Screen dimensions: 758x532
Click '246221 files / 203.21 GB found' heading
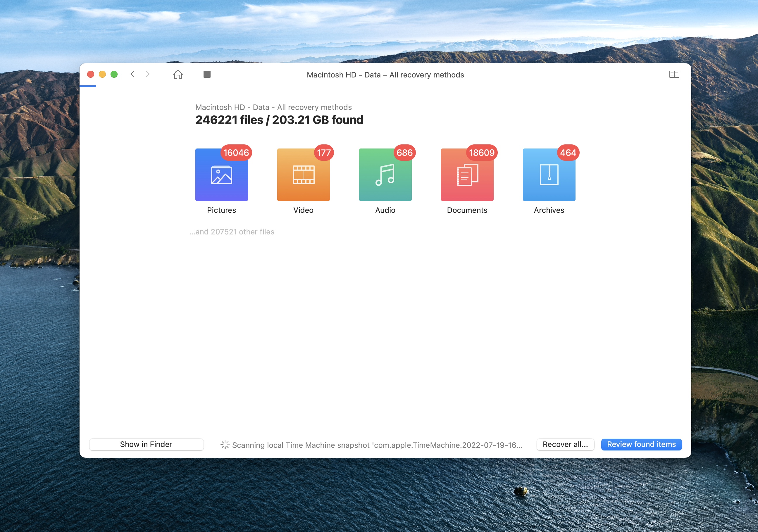click(x=279, y=120)
